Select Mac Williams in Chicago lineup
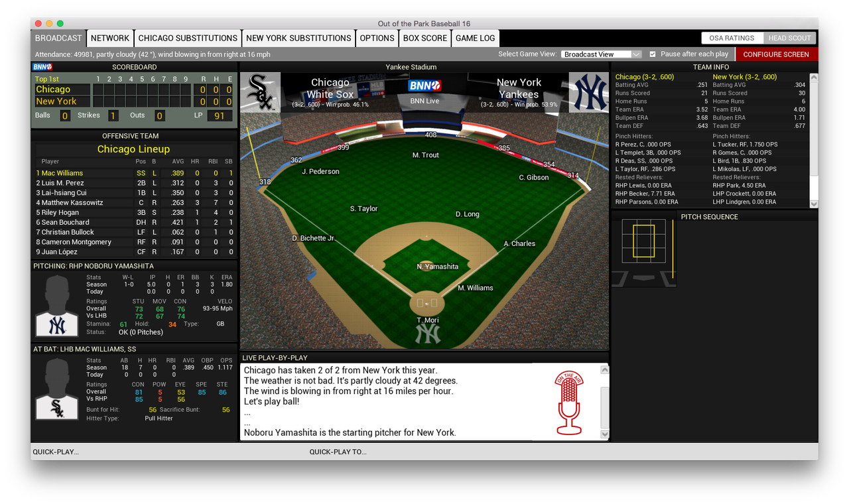The height and width of the screenshot is (504, 849). point(135,173)
